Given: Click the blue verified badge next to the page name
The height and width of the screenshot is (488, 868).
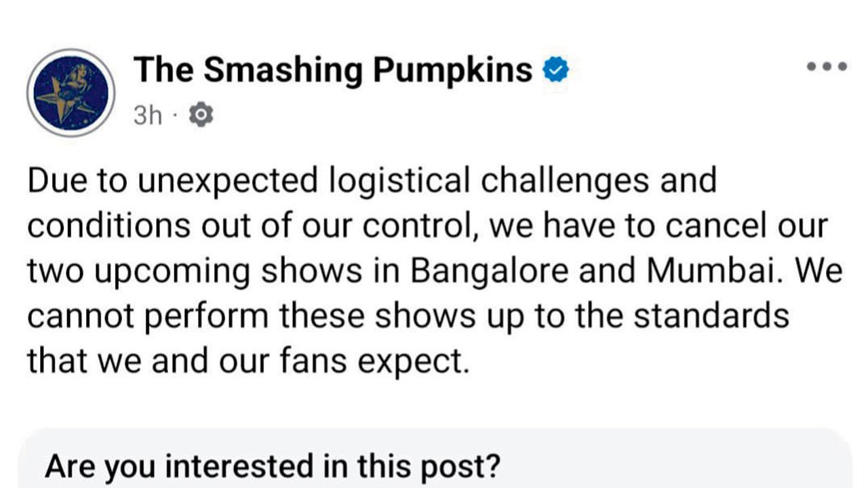Looking at the screenshot, I should pyautogui.click(x=555, y=68).
